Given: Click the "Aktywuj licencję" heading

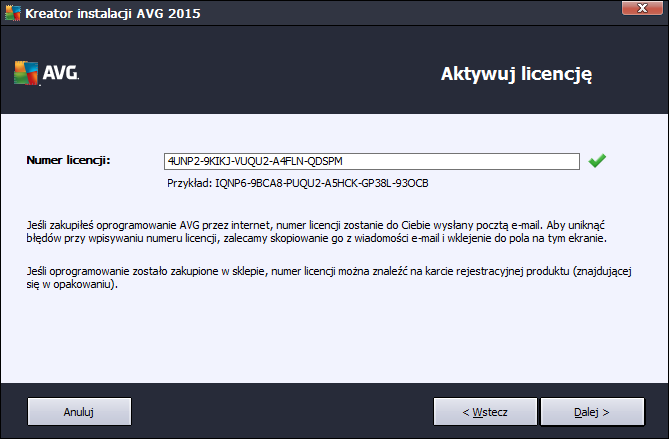Looking at the screenshot, I should pos(516,74).
